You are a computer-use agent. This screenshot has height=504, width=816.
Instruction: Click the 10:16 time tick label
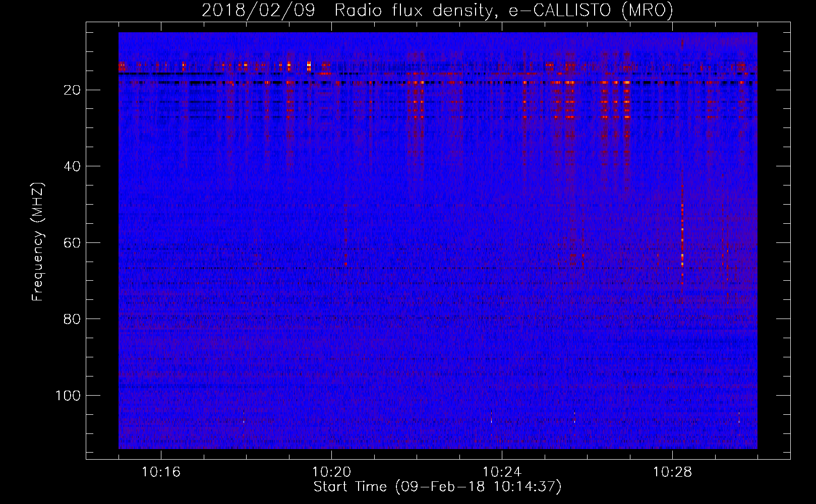pos(161,472)
